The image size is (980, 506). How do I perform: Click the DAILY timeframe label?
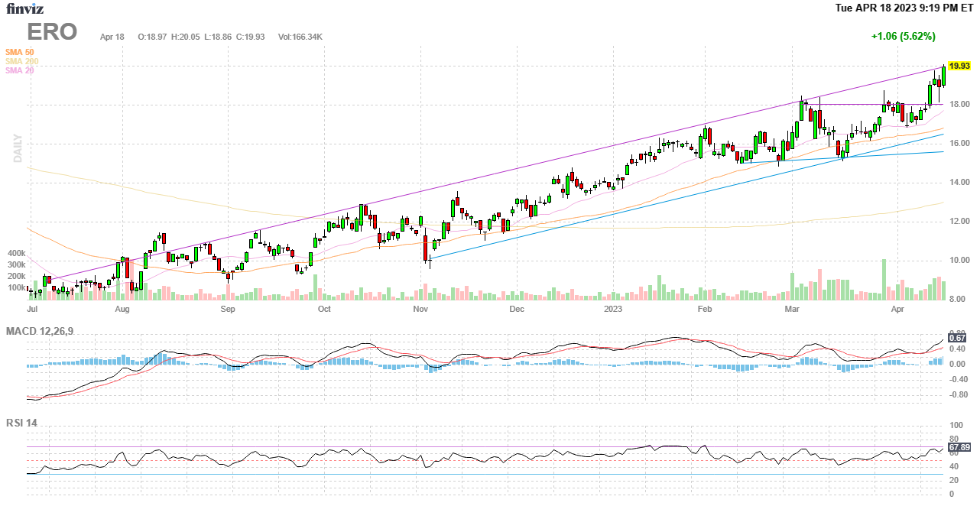17,148
